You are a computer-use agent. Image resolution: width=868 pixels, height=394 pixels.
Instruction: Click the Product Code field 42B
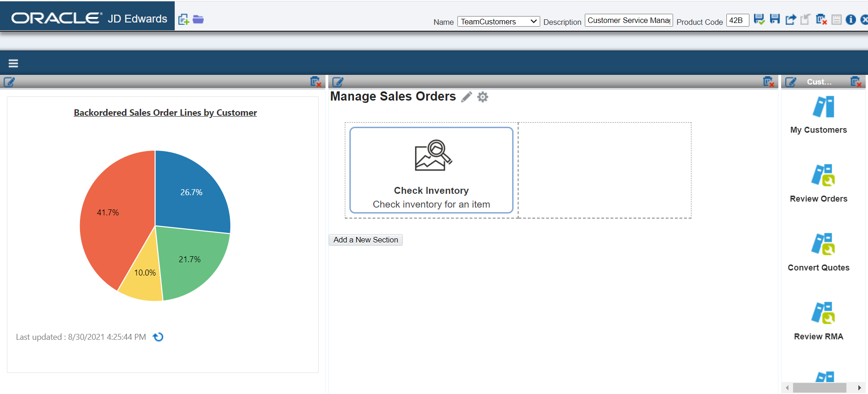tap(737, 20)
